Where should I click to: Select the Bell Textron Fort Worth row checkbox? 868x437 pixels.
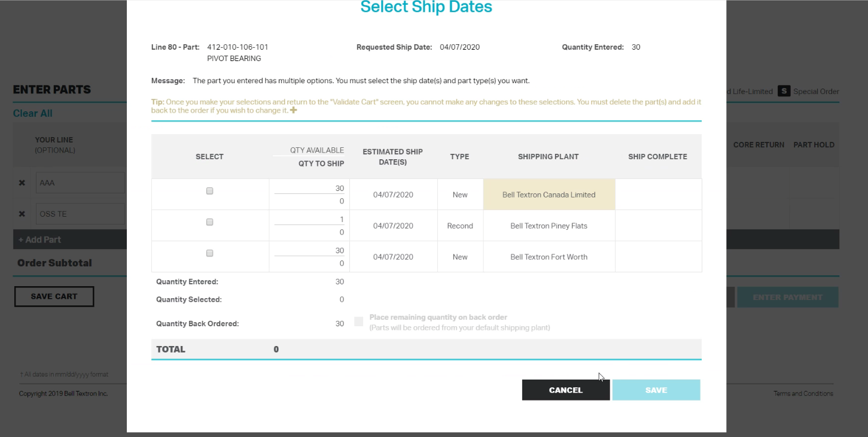(x=209, y=253)
